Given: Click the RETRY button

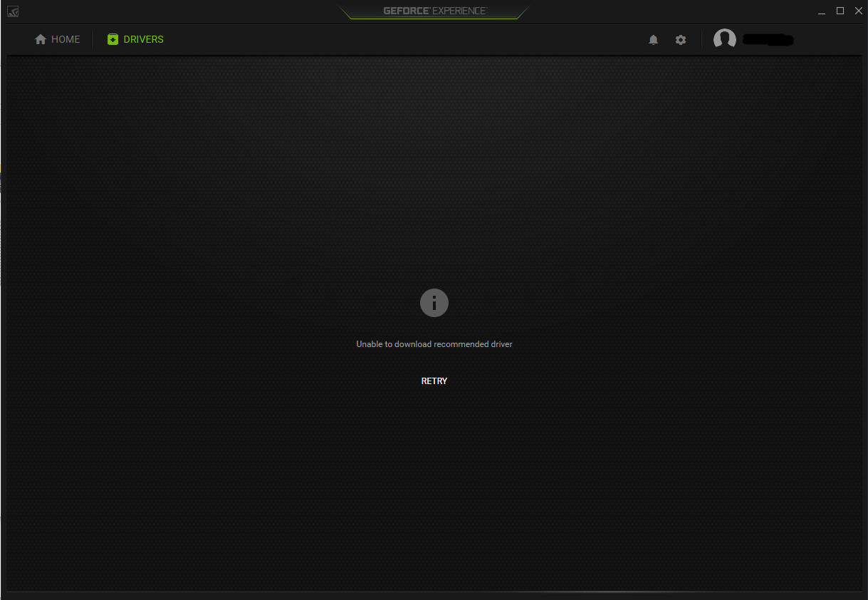Looking at the screenshot, I should click(x=434, y=381).
